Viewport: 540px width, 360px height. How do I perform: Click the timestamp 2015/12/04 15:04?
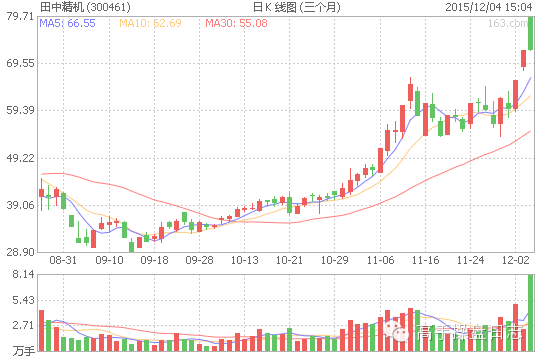pos(489,7)
